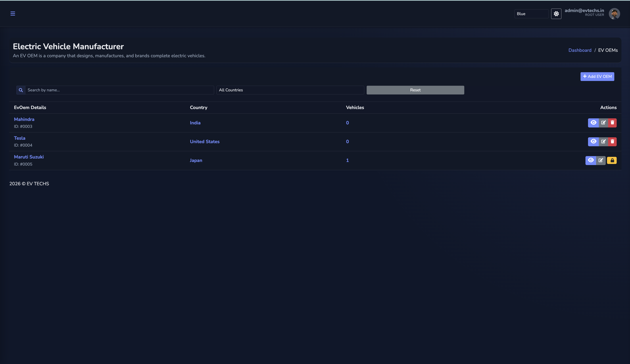Toggle the light/dark theme button
The width and height of the screenshot is (630, 364).
pyautogui.click(x=556, y=14)
